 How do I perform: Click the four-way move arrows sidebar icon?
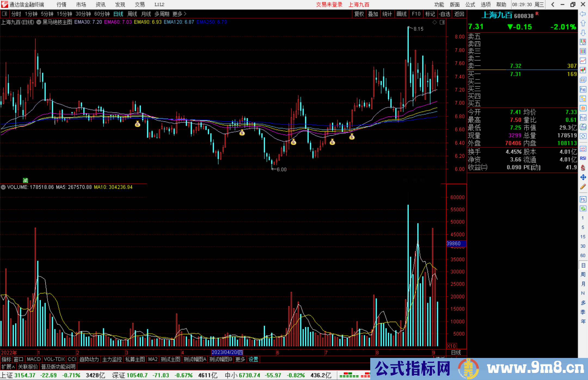pos(583,177)
